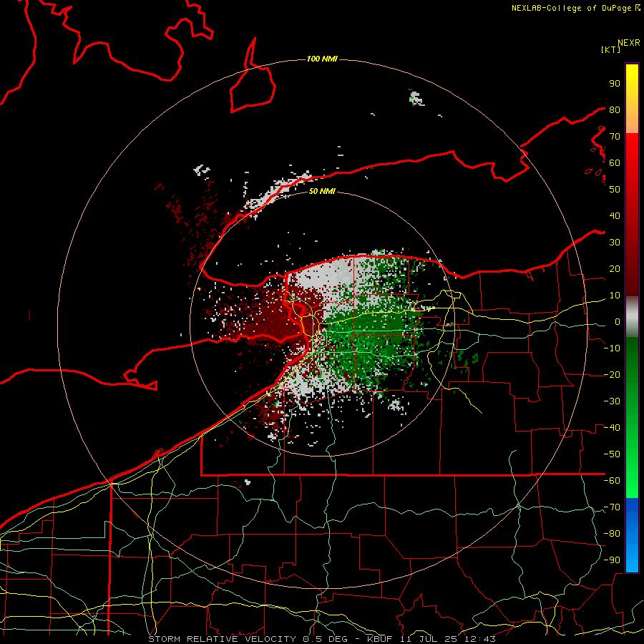Click the -10 value on the velocity scale
Viewport: 644px width, 644px height.
[x=612, y=348]
